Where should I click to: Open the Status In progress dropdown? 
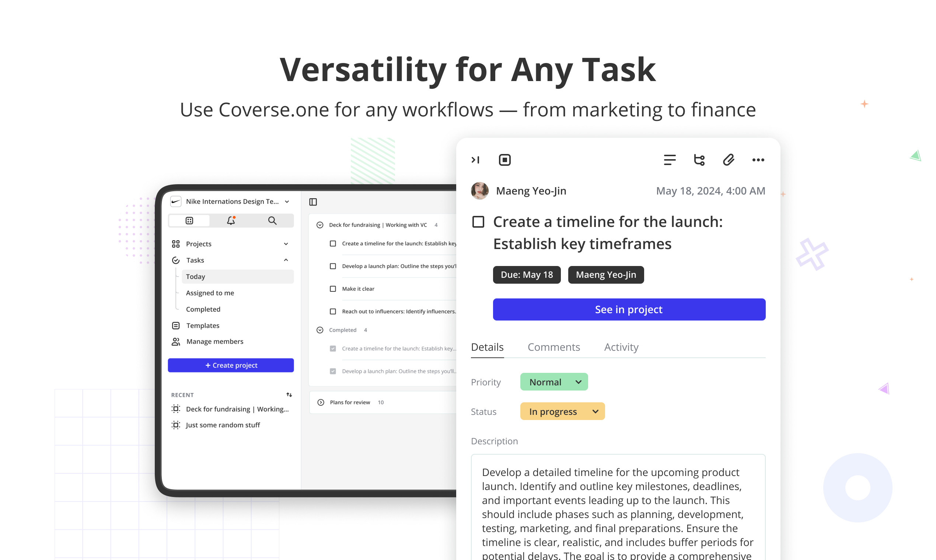point(562,411)
